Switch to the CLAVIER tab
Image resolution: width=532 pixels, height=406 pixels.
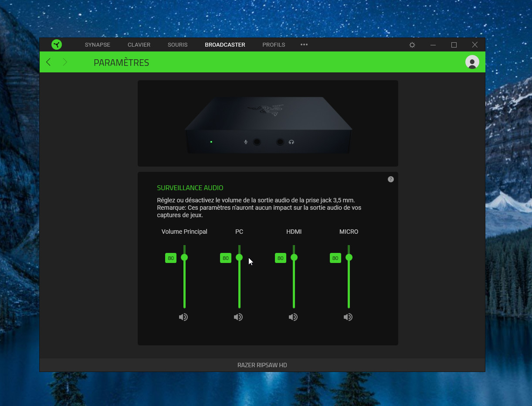tap(139, 45)
